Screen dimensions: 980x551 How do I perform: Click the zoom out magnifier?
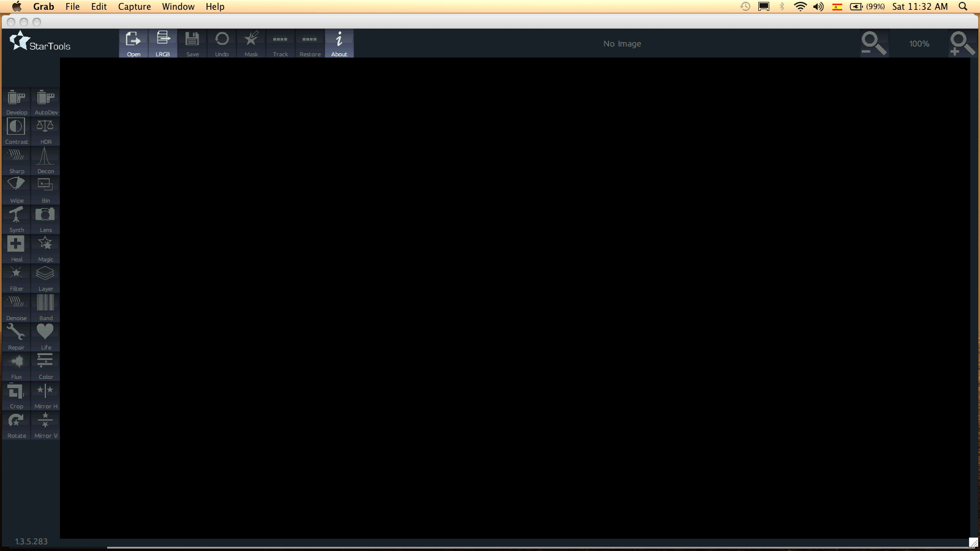(x=873, y=43)
